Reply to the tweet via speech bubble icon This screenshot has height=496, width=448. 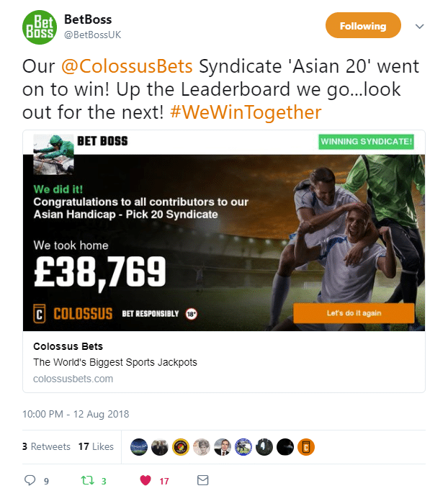(30, 480)
